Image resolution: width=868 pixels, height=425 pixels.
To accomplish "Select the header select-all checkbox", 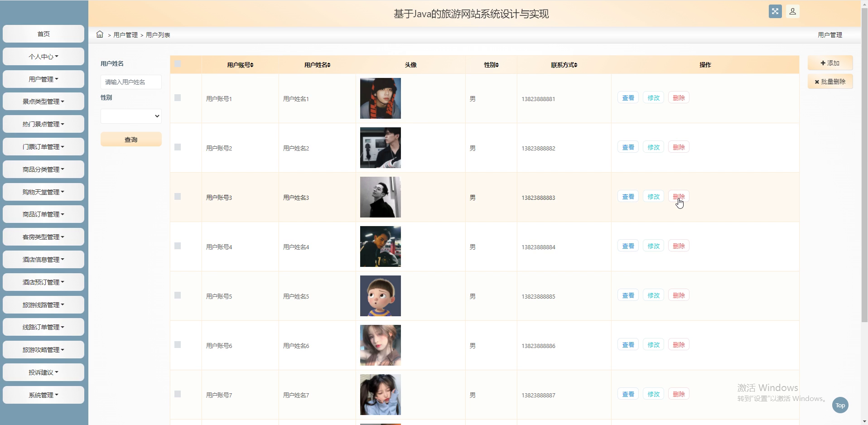I will click(x=178, y=64).
